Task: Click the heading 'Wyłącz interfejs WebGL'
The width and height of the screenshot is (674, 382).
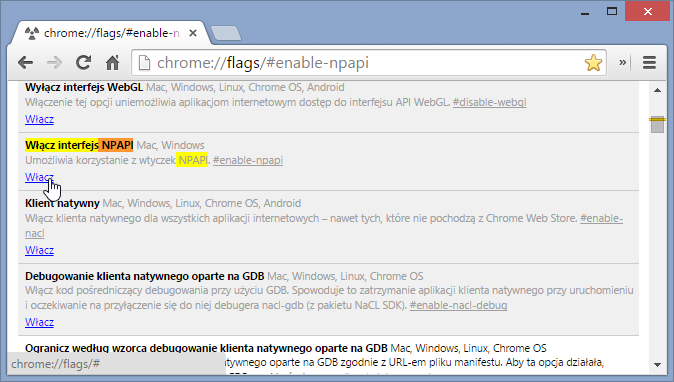Action: point(84,87)
